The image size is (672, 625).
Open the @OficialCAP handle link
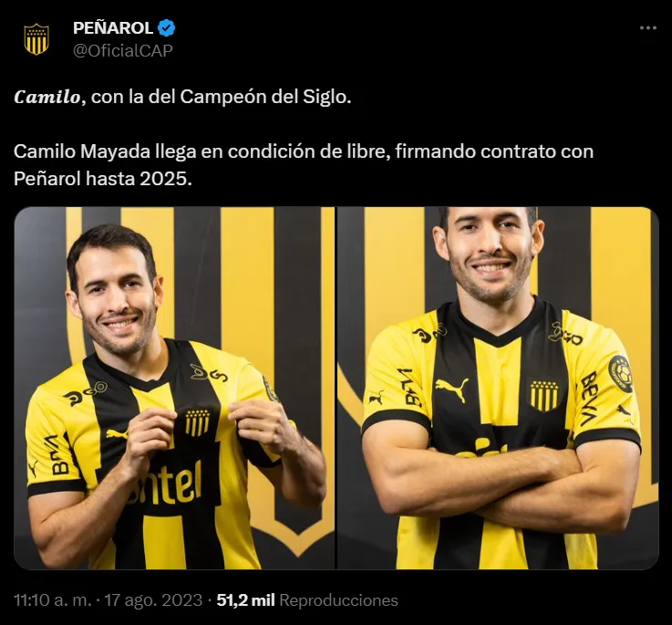123,50
